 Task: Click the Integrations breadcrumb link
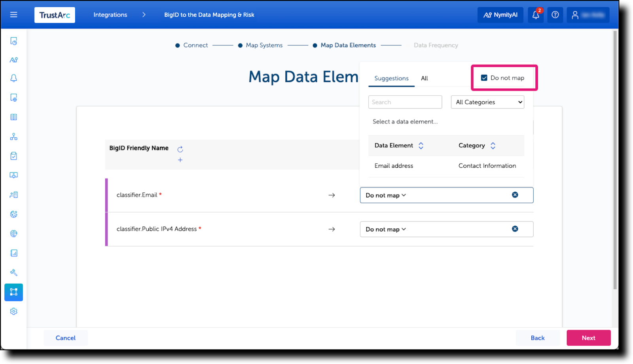(110, 15)
